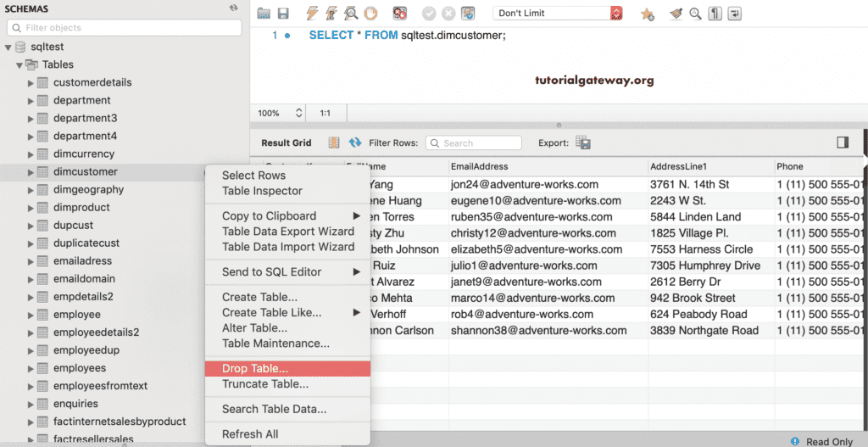Export results with the grid-save icon
The height and width of the screenshot is (447, 868).
pyautogui.click(x=583, y=142)
